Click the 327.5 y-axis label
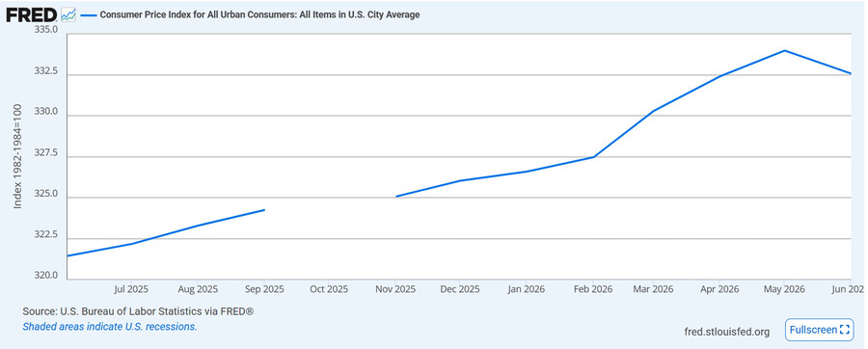This screenshot has width=868, height=349. pyautogui.click(x=46, y=153)
